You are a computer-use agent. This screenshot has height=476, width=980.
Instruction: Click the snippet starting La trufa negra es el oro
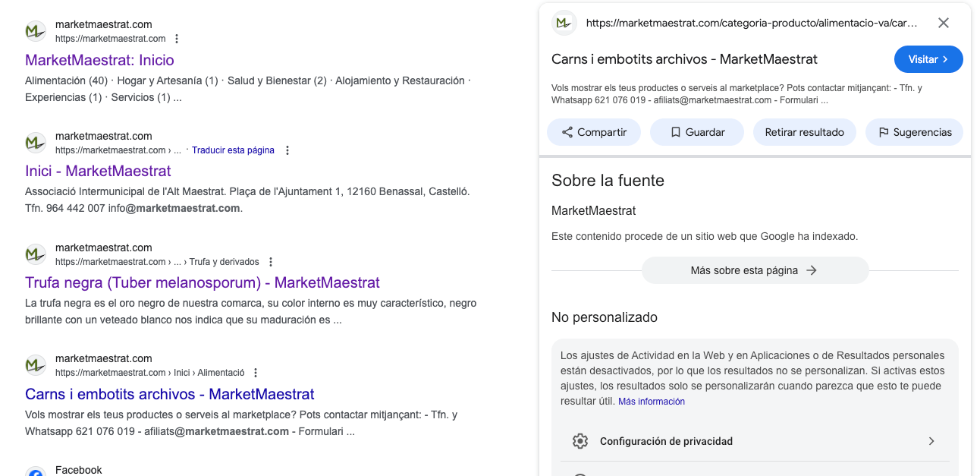tap(251, 311)
